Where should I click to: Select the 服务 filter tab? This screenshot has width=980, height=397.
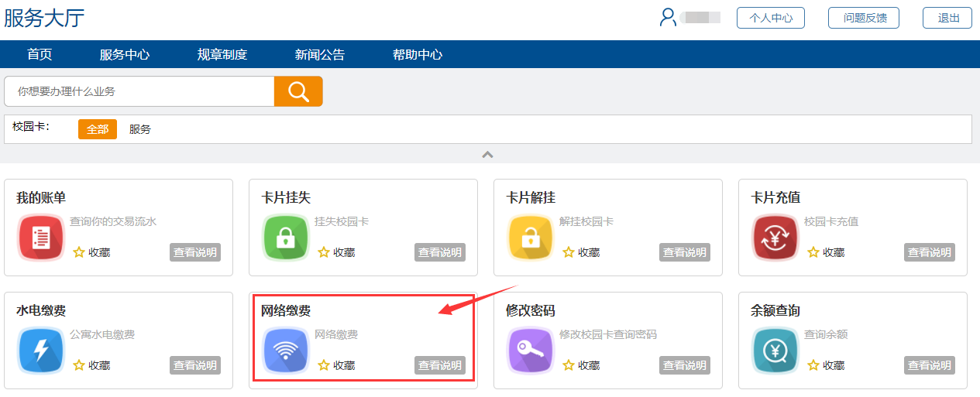tap(140, 129)
